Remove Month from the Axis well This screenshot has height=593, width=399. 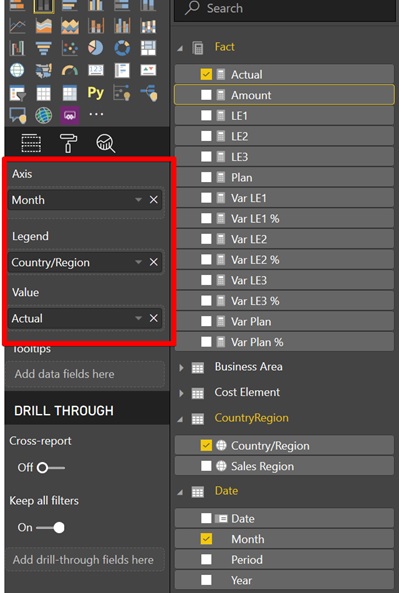(154, 200)
